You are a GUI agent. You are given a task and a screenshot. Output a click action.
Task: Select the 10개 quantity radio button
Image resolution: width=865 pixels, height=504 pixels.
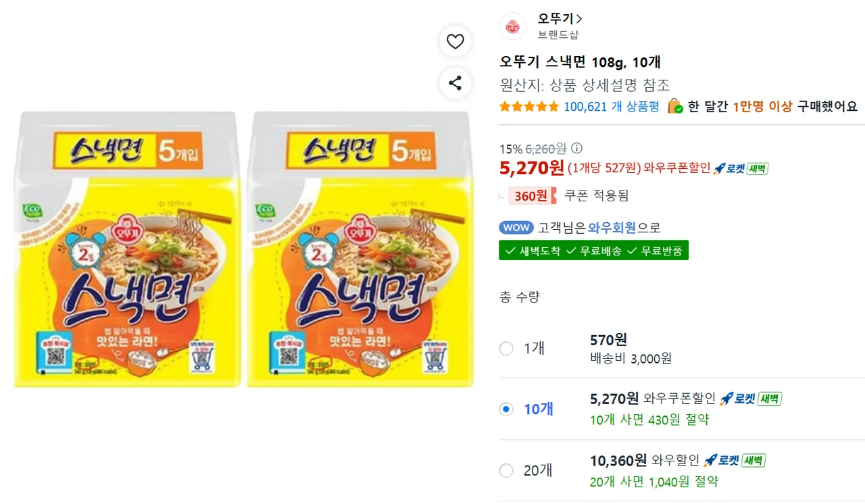tap(506, 409)
